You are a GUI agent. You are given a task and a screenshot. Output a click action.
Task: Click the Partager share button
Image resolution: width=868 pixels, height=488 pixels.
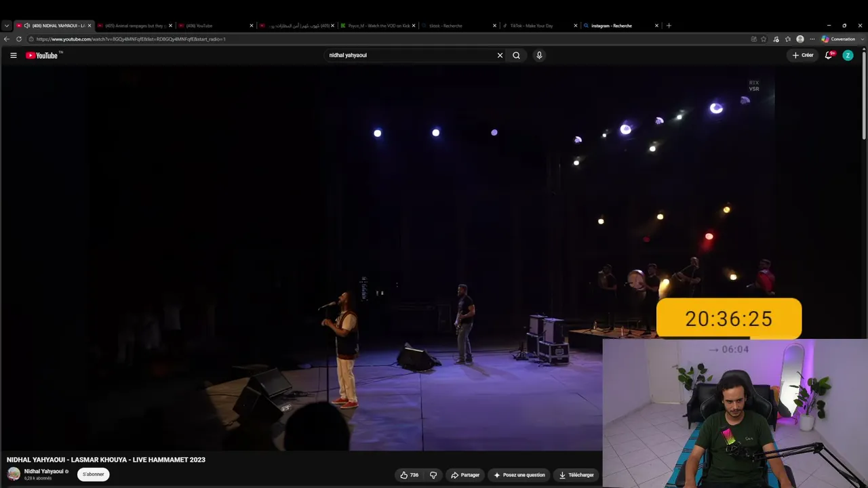465,475
